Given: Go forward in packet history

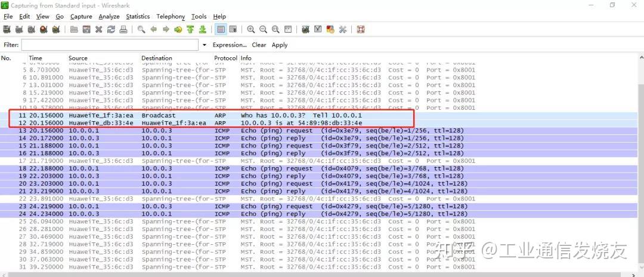Looking at the screenshot, I should pyautogui.click(x=166, y=30).
